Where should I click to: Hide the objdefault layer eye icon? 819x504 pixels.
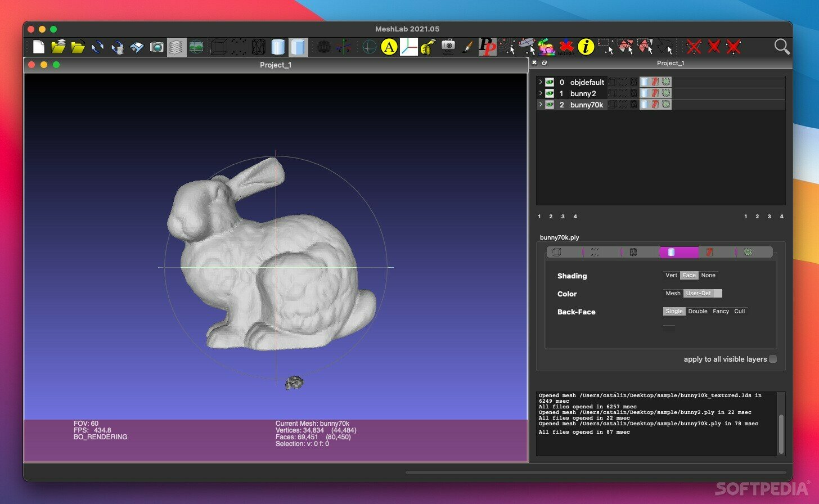tap(550, 82)
